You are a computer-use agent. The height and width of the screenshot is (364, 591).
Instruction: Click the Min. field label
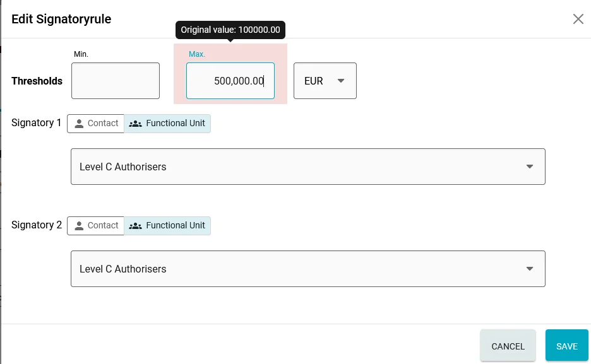pos(81,54)
